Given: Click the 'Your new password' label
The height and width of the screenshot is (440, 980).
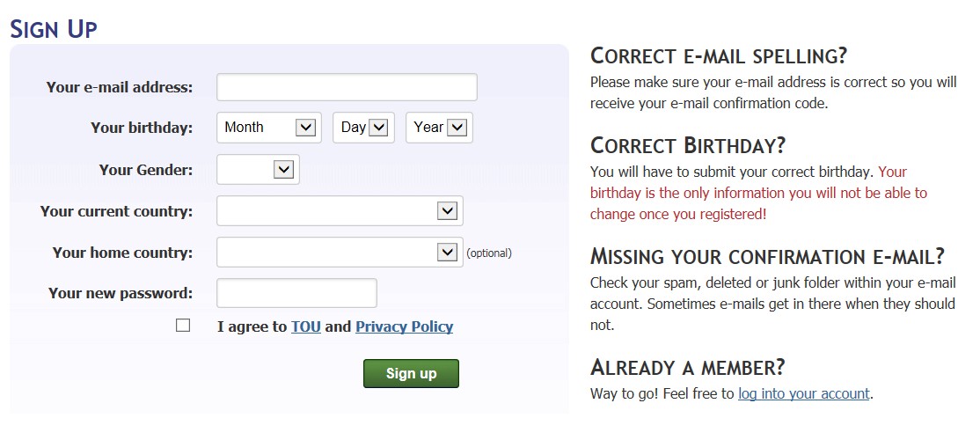Looking at the screenshot, I should 121,293.
